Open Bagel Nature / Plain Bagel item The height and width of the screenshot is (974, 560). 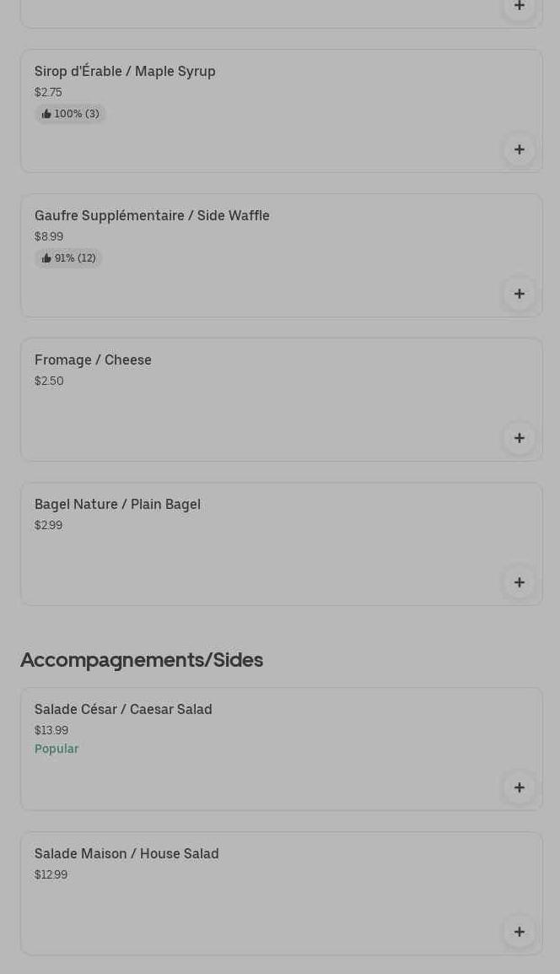[117, 505]
